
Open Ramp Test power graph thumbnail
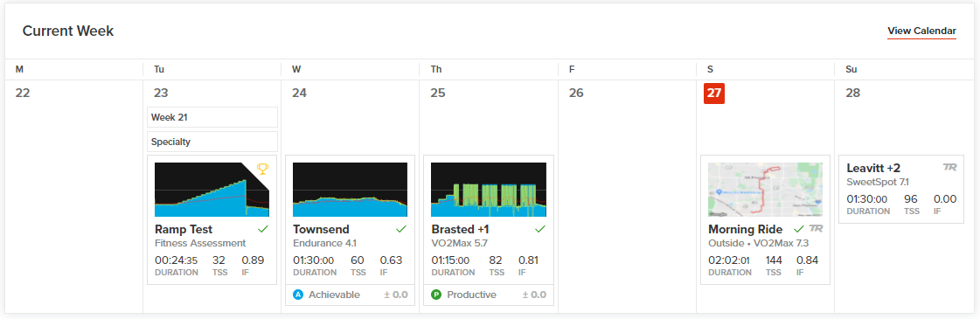click(212, 190)
